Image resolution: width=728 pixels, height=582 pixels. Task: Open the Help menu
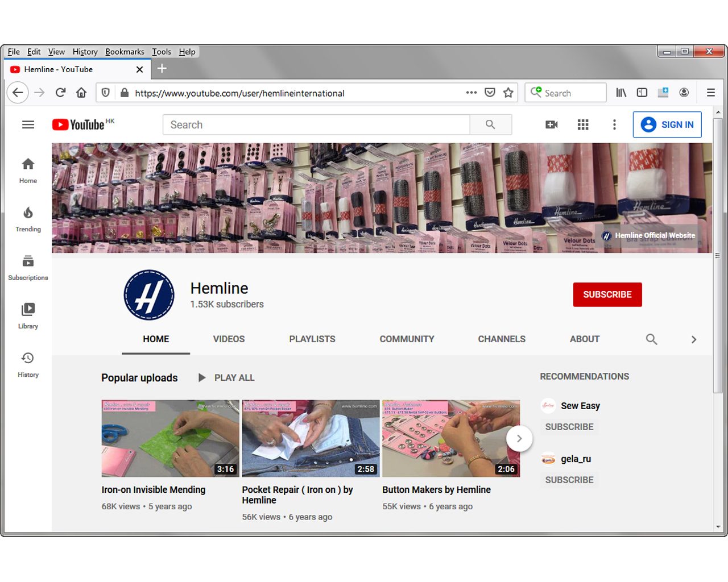click(187, 52)
